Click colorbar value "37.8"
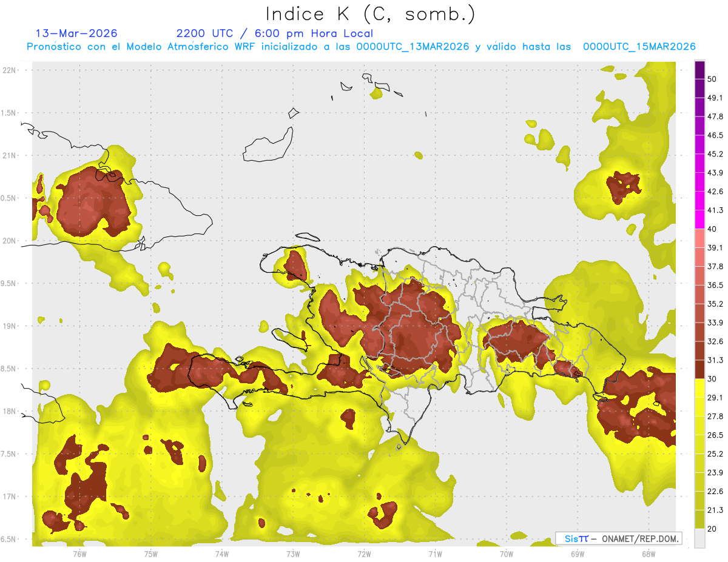Image resolution: width=728 pixels, height=562 pixels. point(715,267)
